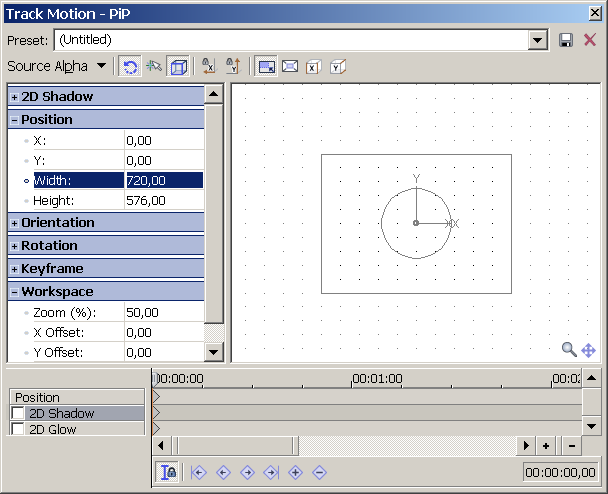Go to the last keyframe
The image size is (608, 494).
pyautogui.click(x=271, y=472)
